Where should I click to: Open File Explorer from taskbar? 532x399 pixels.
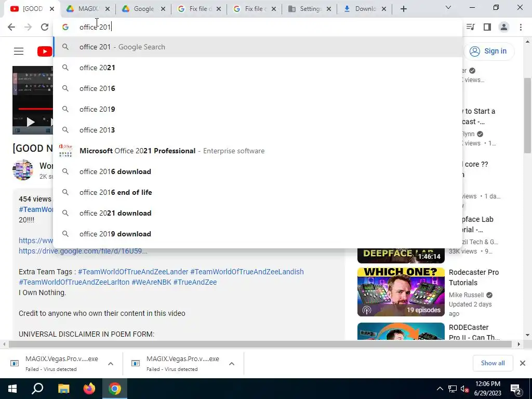click(x=63, y=389)
